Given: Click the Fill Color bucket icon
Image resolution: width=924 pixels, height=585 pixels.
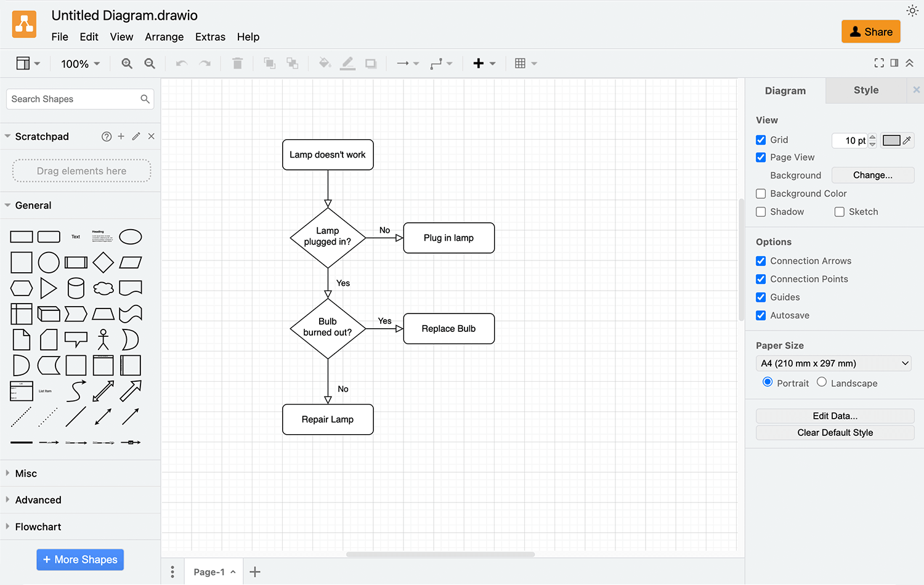Looking at the screenshot, I should [x=325, y=63].
